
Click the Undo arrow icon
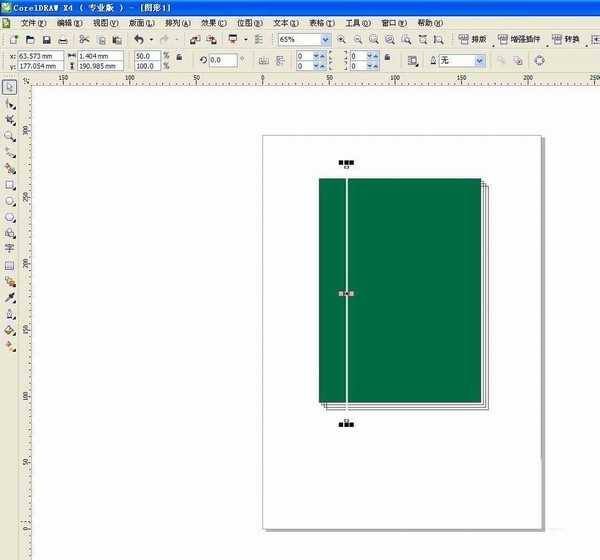coord(139,39)
